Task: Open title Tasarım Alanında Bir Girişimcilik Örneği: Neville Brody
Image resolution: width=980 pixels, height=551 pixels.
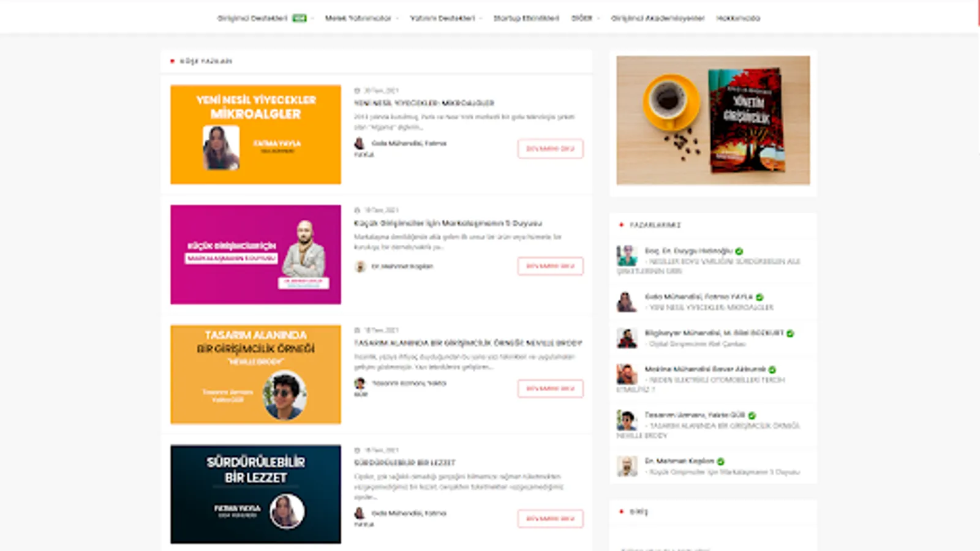Action: [x=468, y=343]
